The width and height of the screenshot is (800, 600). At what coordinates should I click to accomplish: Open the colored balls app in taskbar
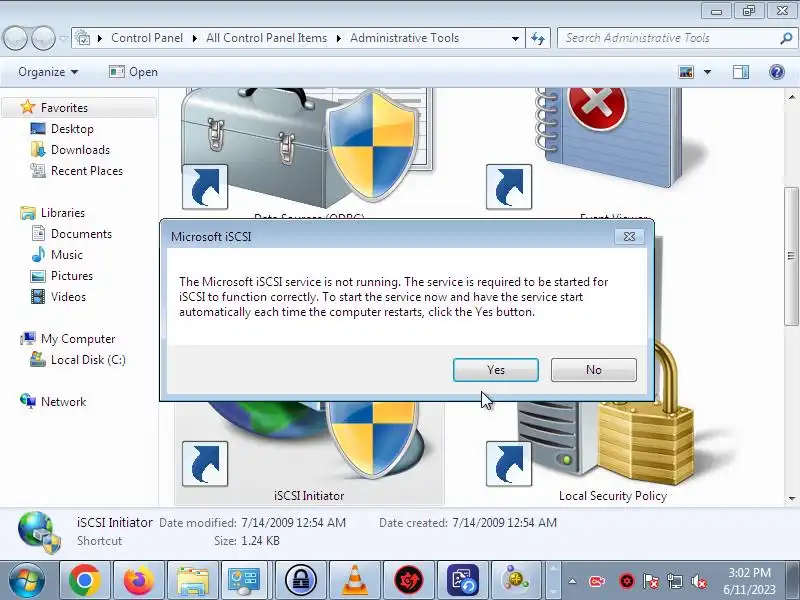tap(516, 580)
